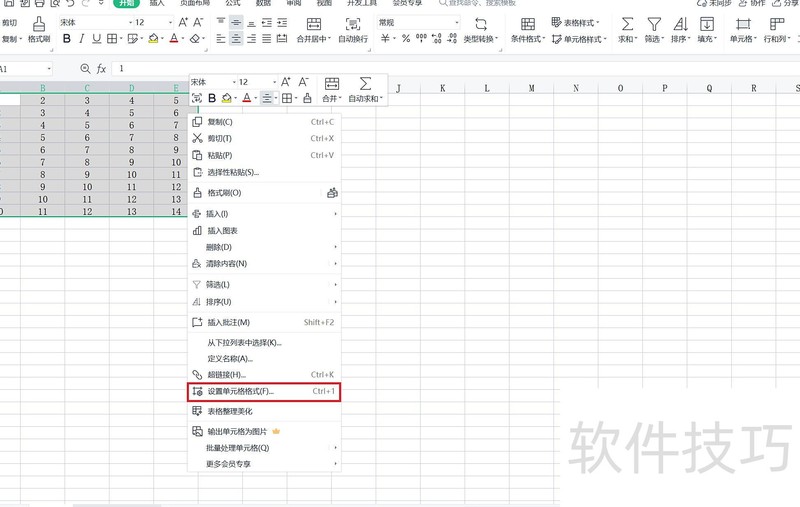The image size is (800, 507).
Task: Choose Paste (粘贴) from context menu
Action: (264, 155)
